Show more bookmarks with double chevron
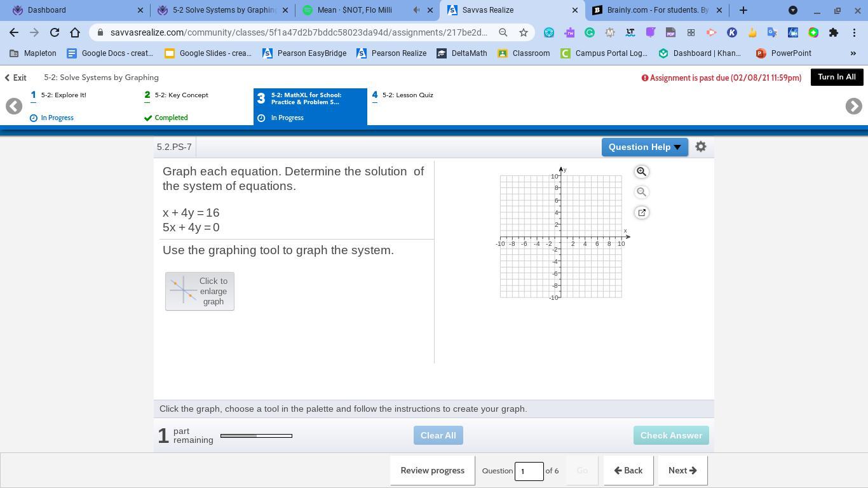 (x=853, y=53)
